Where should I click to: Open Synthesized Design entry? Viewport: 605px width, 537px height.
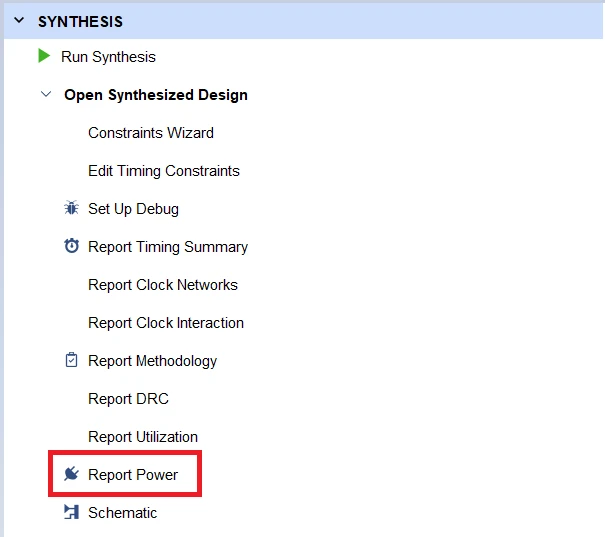[156, 95]
